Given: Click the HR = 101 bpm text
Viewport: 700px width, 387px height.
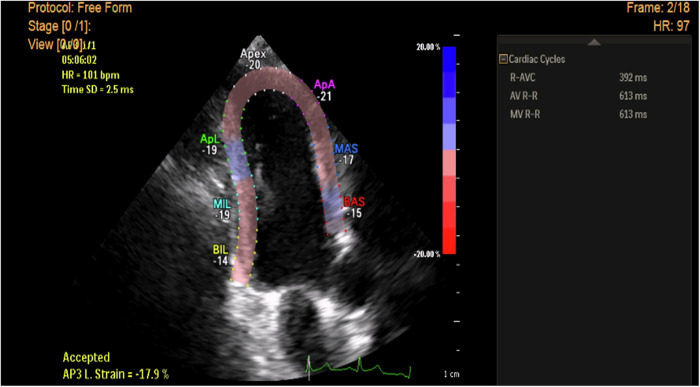Looking at the screenshot, I should (90, 75).
